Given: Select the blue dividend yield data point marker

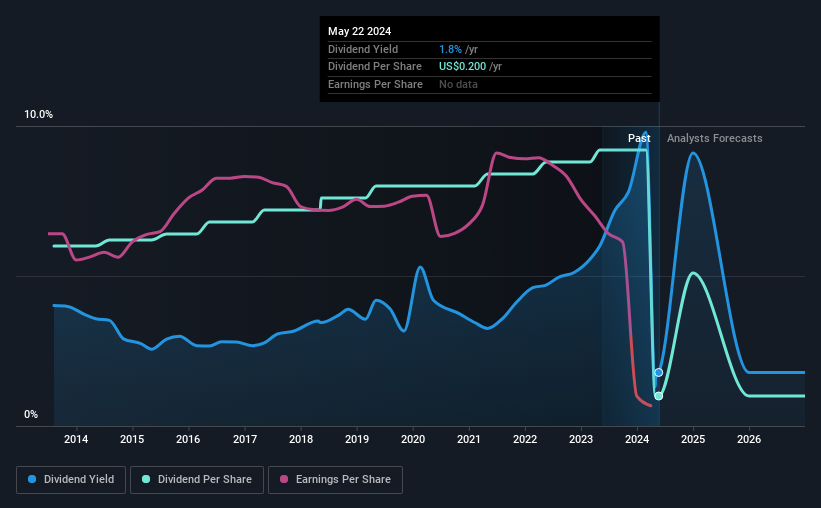Looking at the screenshot, I should point(659,372).
